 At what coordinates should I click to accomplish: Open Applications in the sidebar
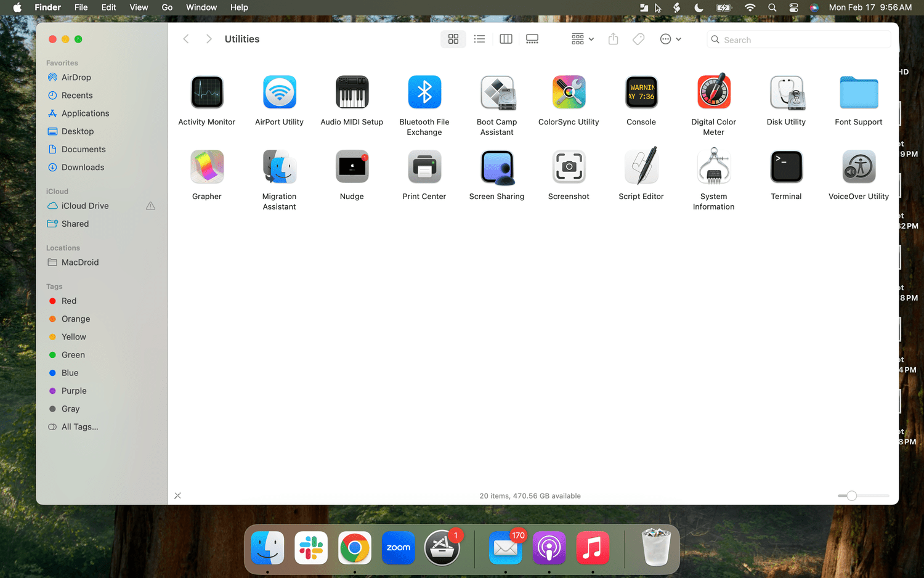[85, 113]
